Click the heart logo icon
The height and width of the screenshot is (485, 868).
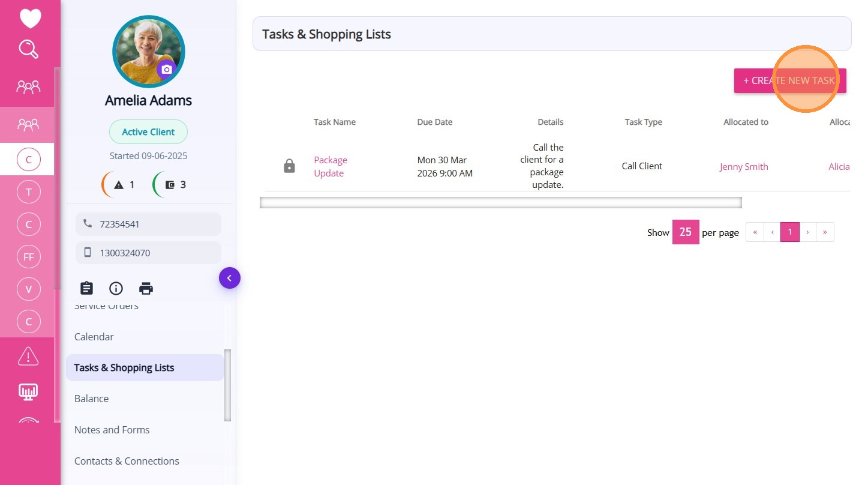[x=30, y=19]
